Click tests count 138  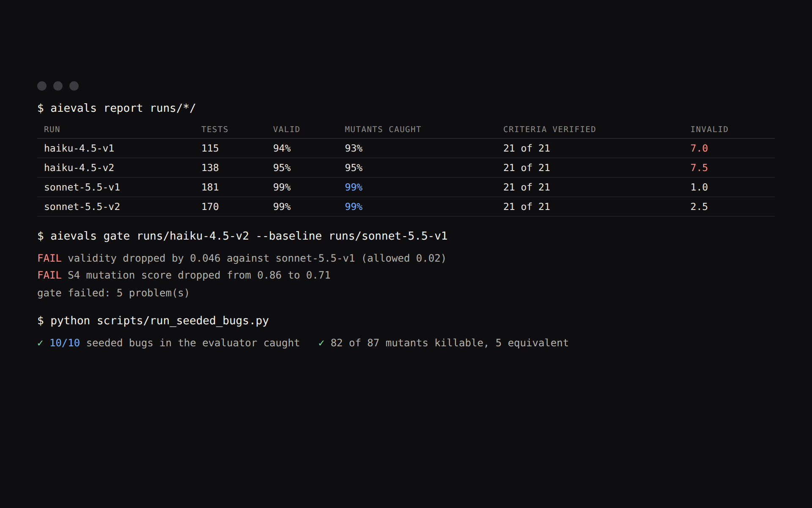[210, 168]
